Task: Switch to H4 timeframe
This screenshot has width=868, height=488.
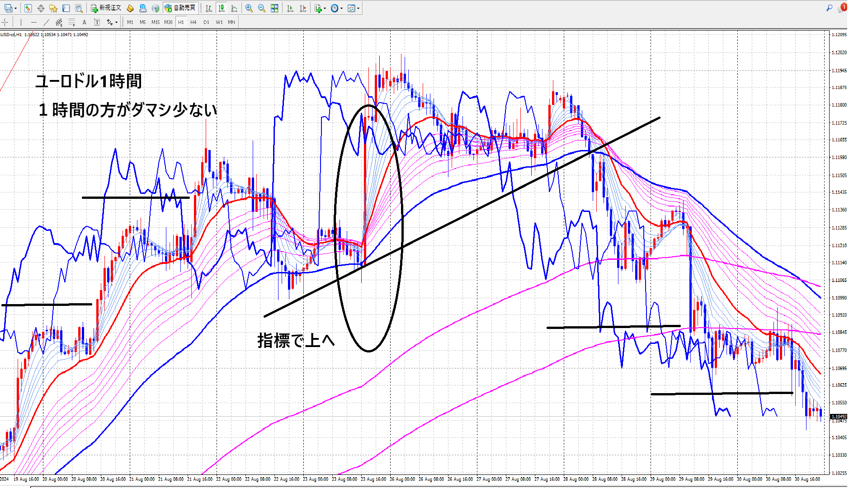Action: click(x=193, y=22)
